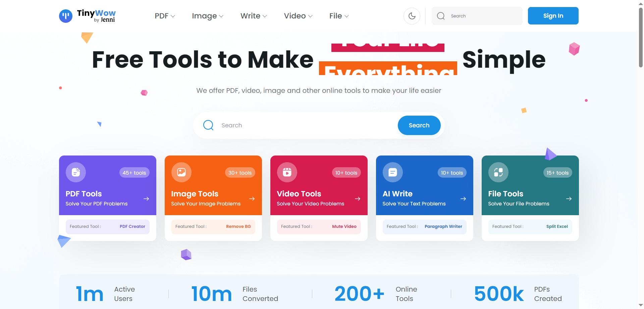
Task: Click 'Solve Your Image Problems' text
Action: click(x=206, y=204)
